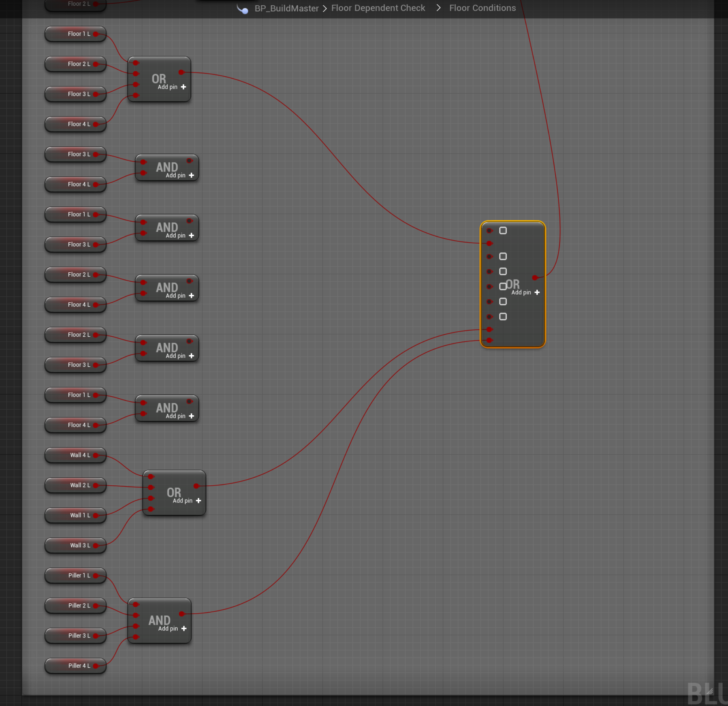Click Add pin plus on Piller AND node
The width and height of the screenshot is (728, 706).
tap(184, 629)
